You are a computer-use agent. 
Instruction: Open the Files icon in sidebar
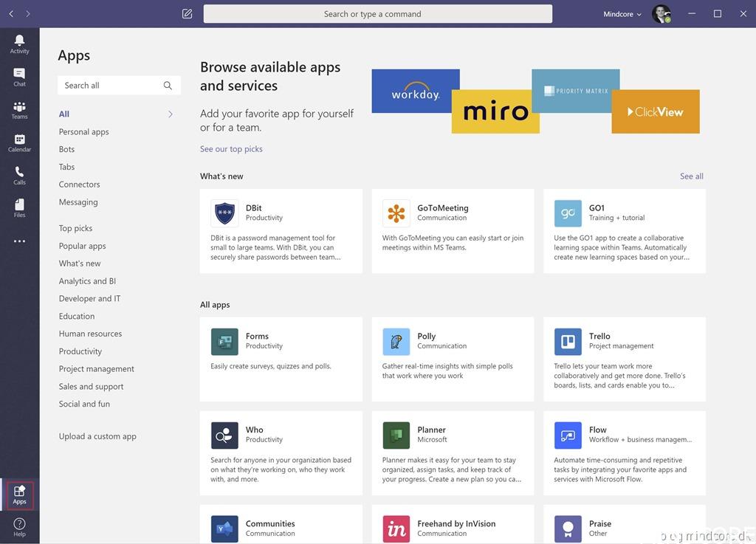[19, 207]
